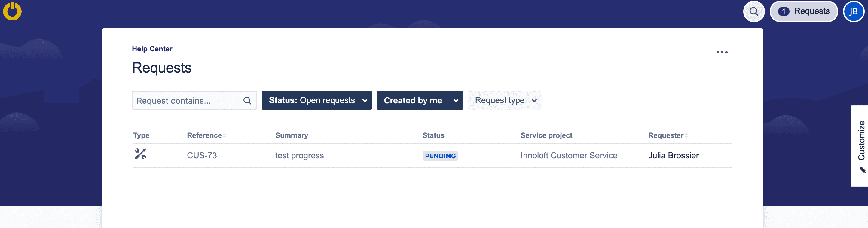868x228 pixels.
Task: Expand the Created by me dropdown
Action: tap(420, 100)
